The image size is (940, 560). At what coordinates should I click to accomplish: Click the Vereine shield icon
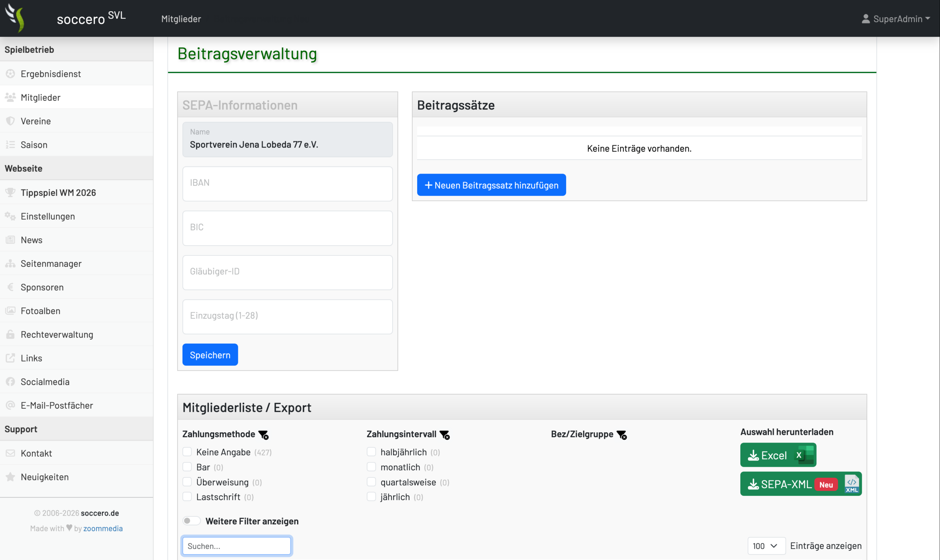point(10,121)
